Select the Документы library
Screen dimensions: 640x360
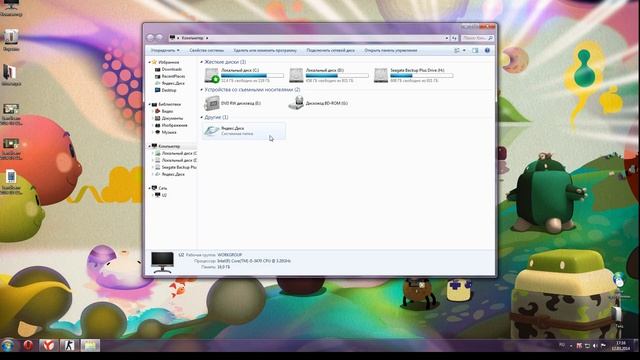coord(172,118)
